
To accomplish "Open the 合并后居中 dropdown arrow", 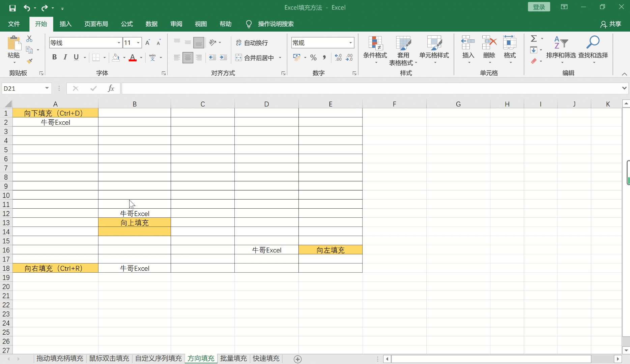I will (280, 58).
